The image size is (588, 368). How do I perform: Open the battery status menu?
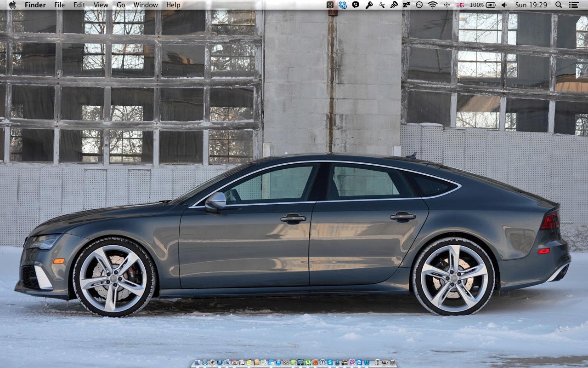pos(491,5)
